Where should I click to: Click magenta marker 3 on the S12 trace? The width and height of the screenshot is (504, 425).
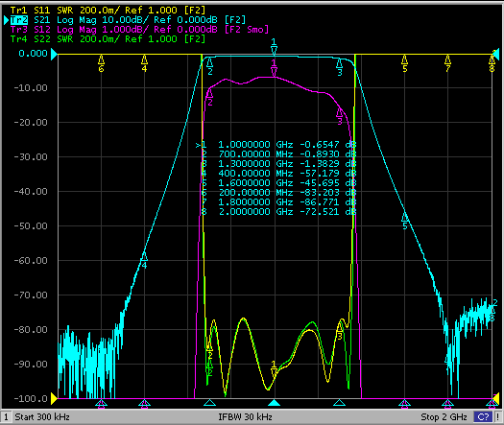point(340,116)
